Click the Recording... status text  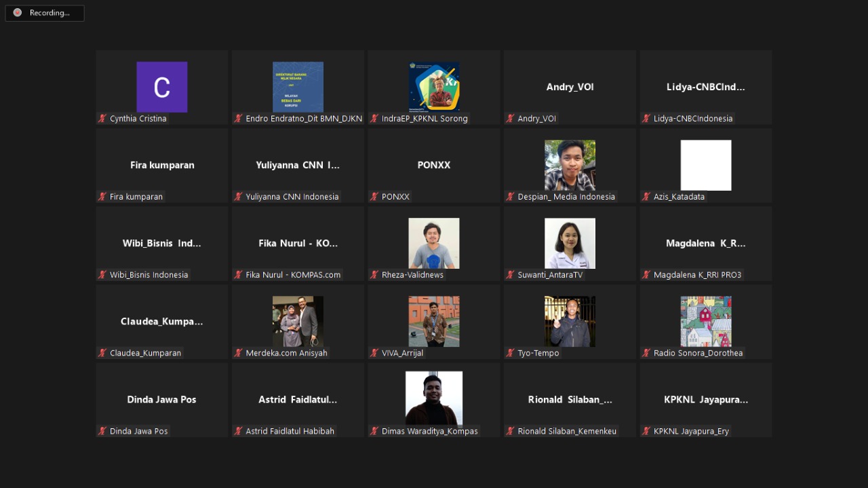click(50, 13)
